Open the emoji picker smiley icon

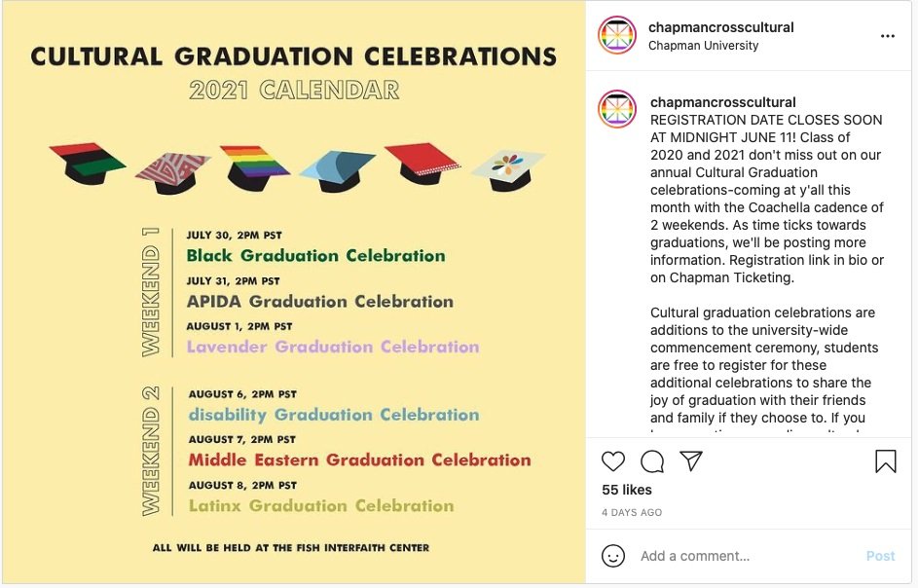click(613, 556)
